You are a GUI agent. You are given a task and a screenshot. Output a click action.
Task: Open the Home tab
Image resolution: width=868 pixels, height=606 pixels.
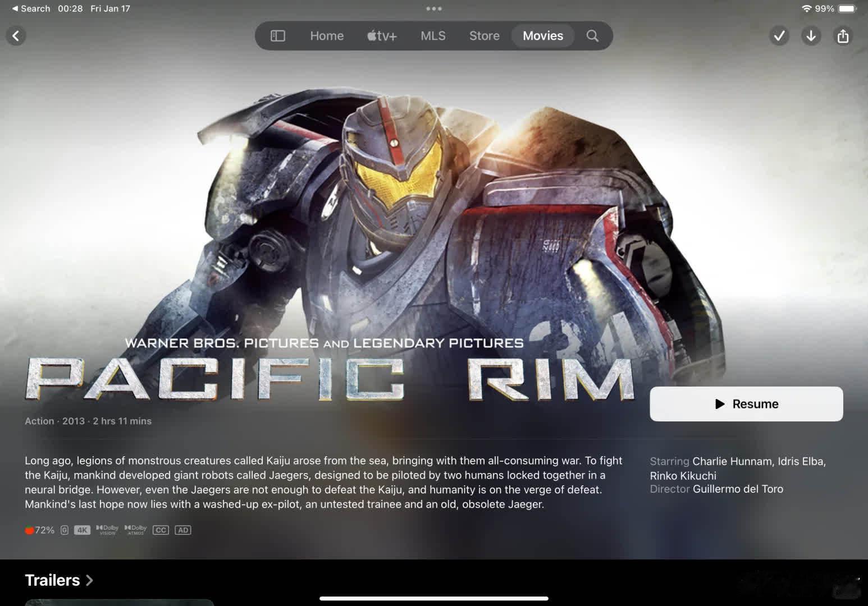[327, 36]
